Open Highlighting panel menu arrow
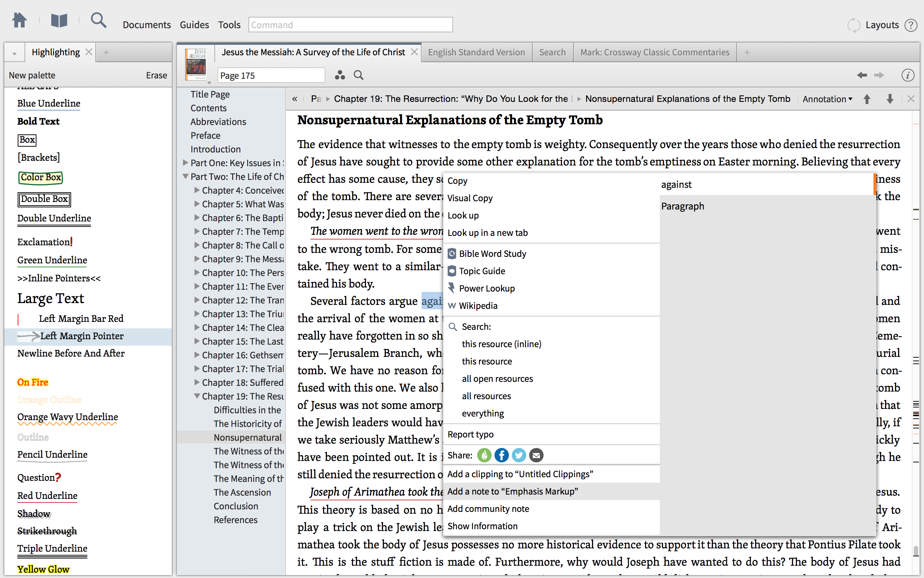This screenshot has width=924, height=578. click(14, 53)
